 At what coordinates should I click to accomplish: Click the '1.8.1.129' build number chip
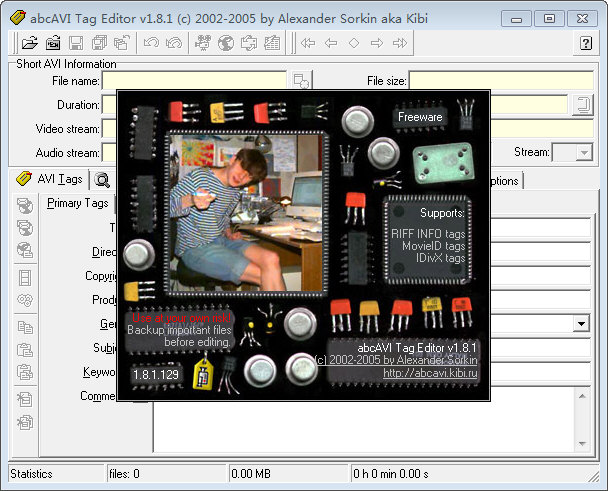click(x=156, y=375)
